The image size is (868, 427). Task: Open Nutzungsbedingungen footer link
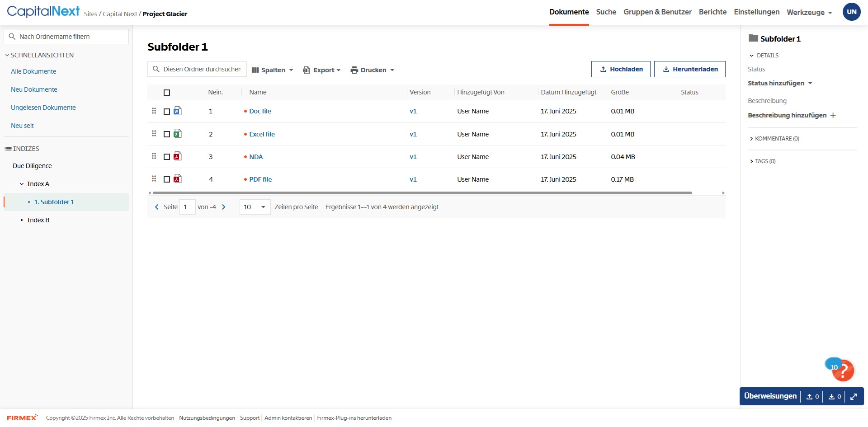(207, 418)
